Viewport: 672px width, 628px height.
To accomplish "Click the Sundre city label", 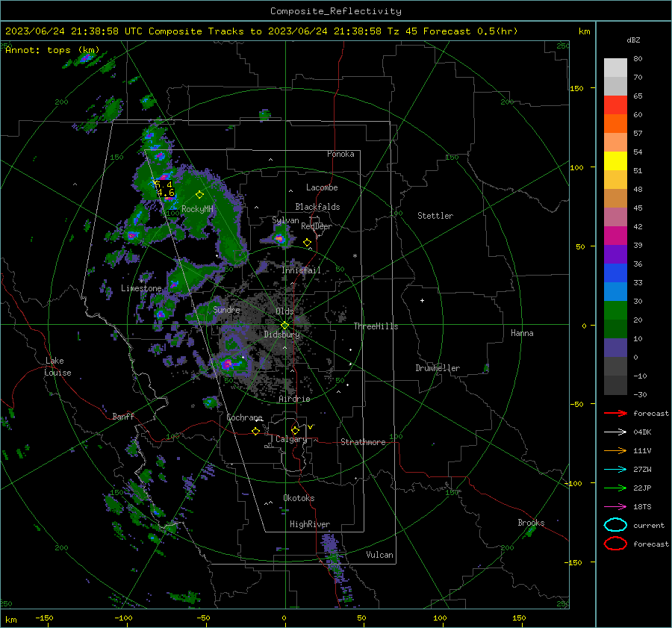I will coord(226,309).
